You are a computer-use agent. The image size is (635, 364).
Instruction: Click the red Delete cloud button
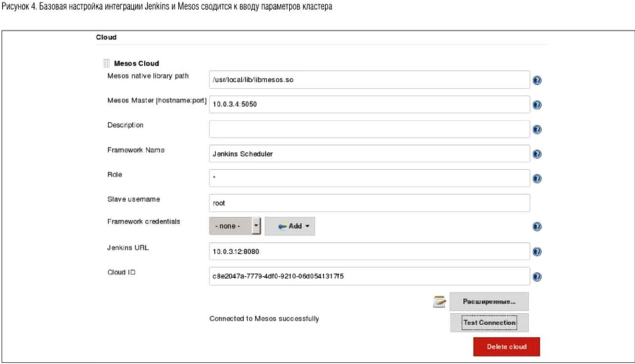pyautogui.click(x=506, y=347)
